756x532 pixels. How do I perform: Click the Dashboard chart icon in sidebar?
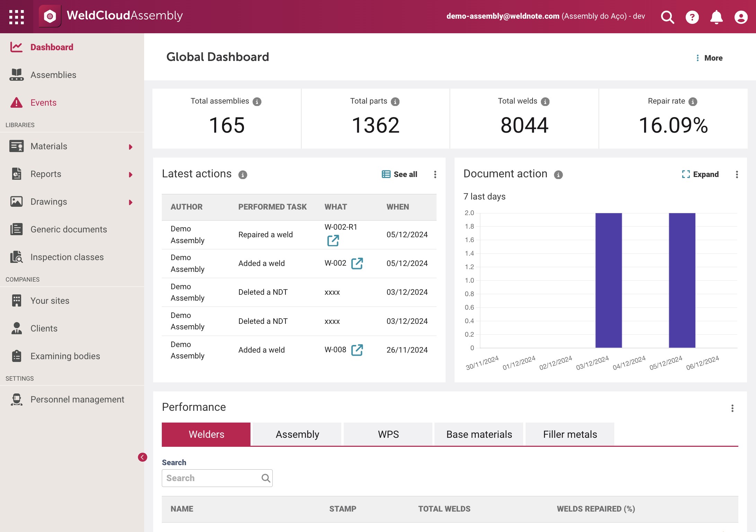pyautogui.click(x=16, y=47)
